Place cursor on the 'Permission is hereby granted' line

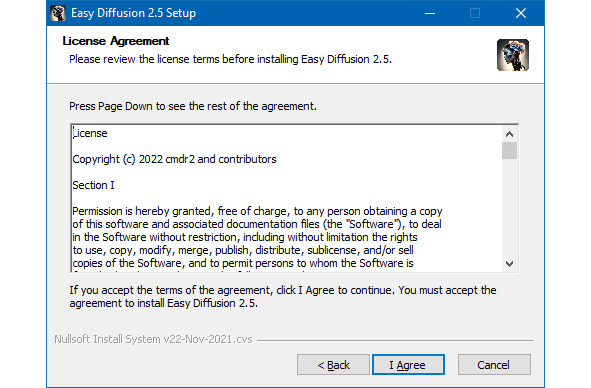(257, 212)
